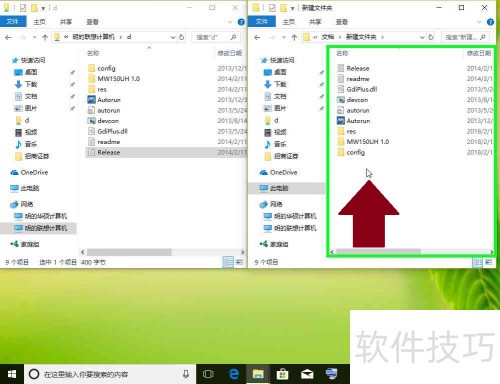Open 文件 menu in left window
500x384 pixels.
coord(13,22)
